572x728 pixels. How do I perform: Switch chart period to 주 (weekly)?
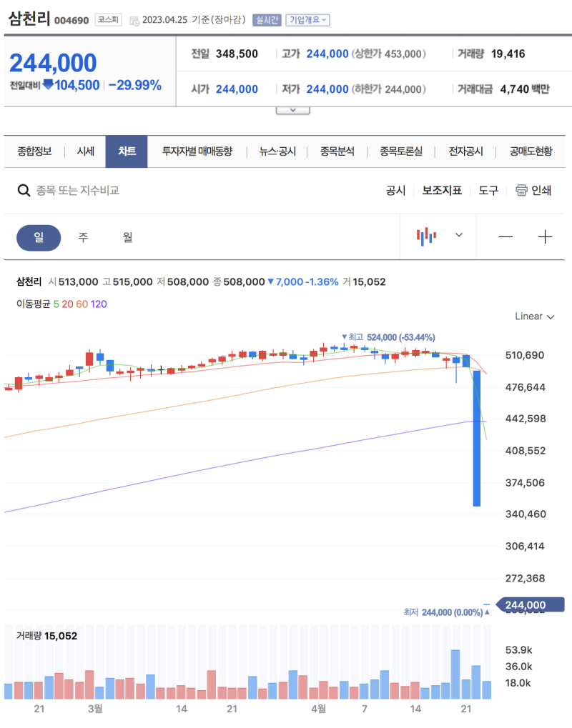tap(83, 237)
